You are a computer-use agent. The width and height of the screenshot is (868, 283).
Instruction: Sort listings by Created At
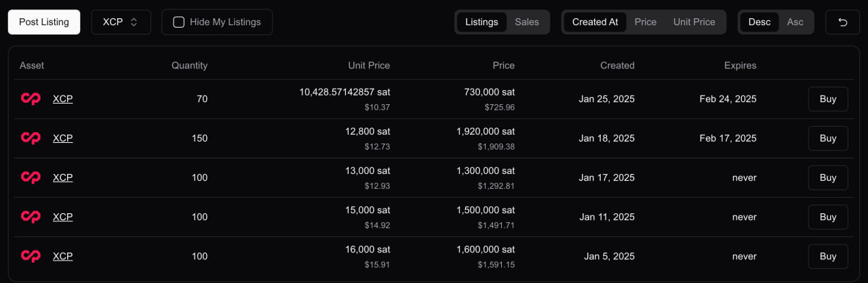pos(595,22)
